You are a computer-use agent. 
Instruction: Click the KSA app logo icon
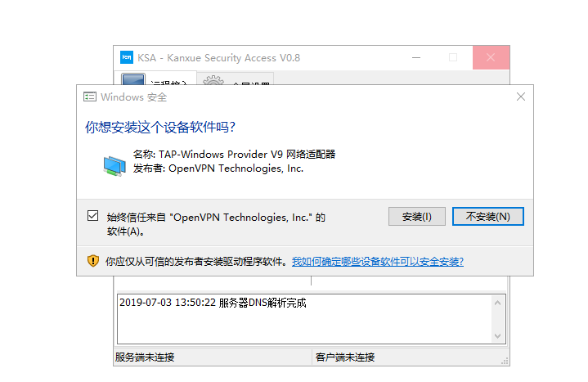(x=127, y=57)
